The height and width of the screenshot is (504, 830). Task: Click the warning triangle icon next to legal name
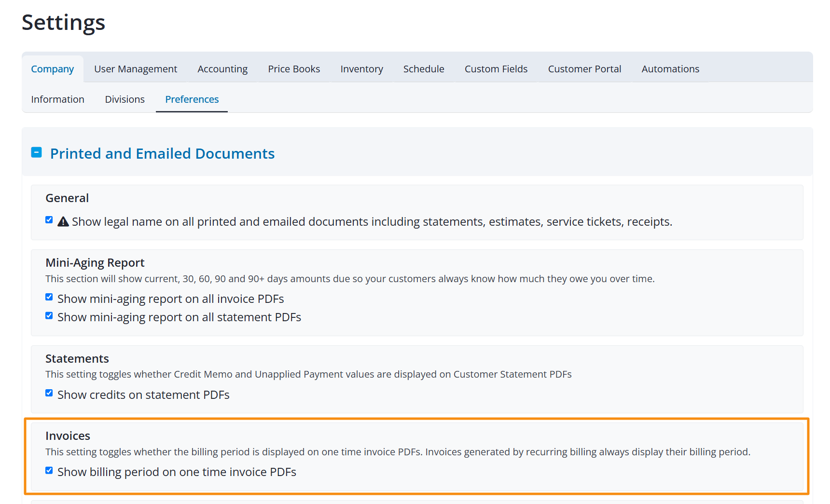click(63, 222)
